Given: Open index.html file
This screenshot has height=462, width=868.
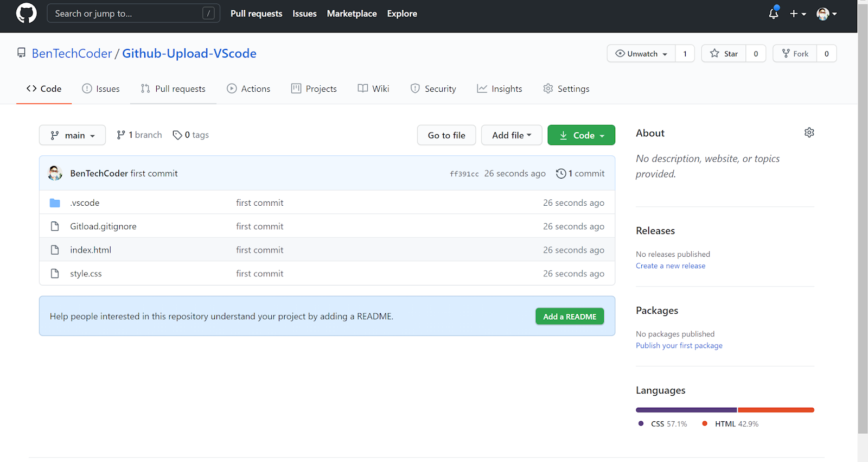Looking at the screenshot, I should pyautogui.click(x=91, y=250).
